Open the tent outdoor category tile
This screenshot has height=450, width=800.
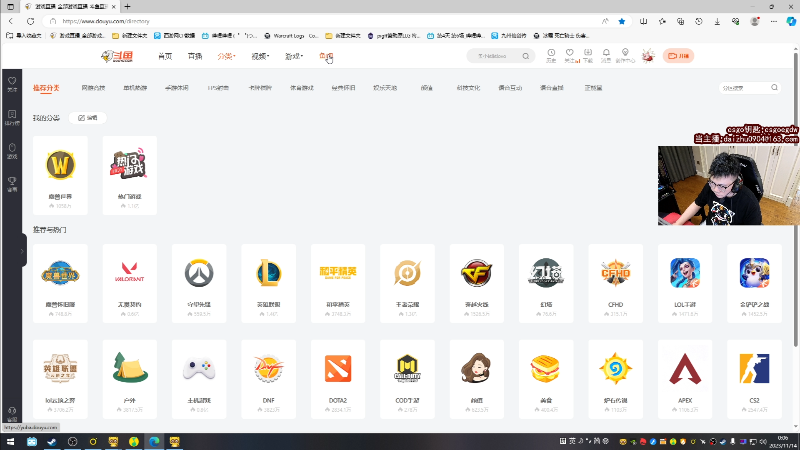tap(130, 379)
